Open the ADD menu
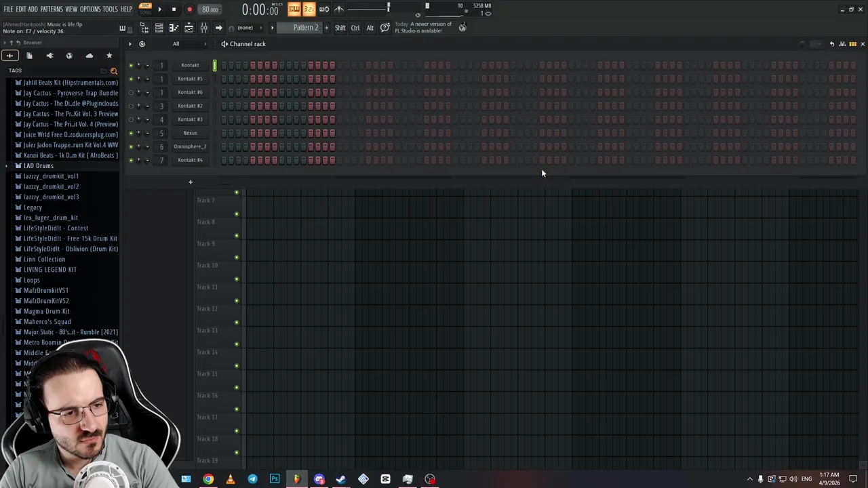 point(33,9)
